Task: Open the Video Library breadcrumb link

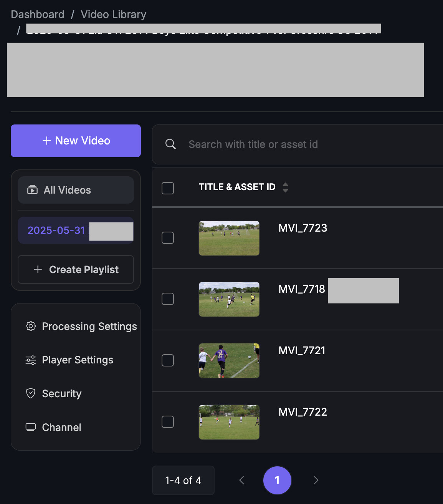Action: pyautogui.click(x=113, y=15)
